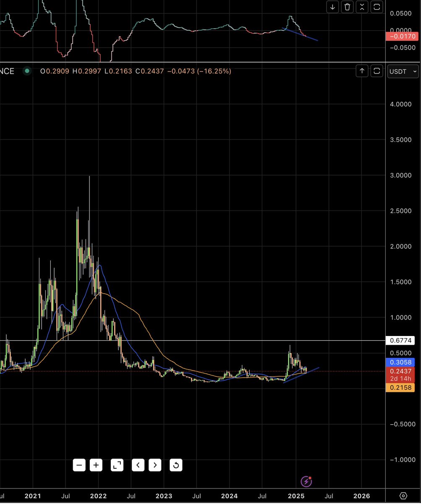Viewport: 421px width, 504px height.
Task: Click the 2.0000 price scale label
Action: (400, 246)
